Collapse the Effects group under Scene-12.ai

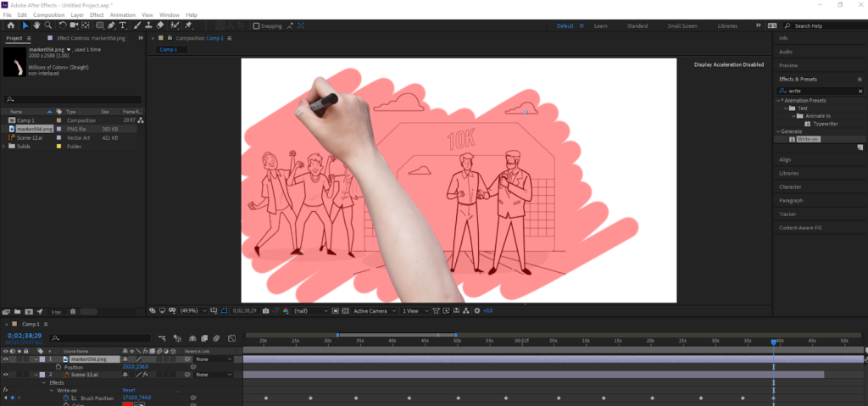(x=44, y=382)
